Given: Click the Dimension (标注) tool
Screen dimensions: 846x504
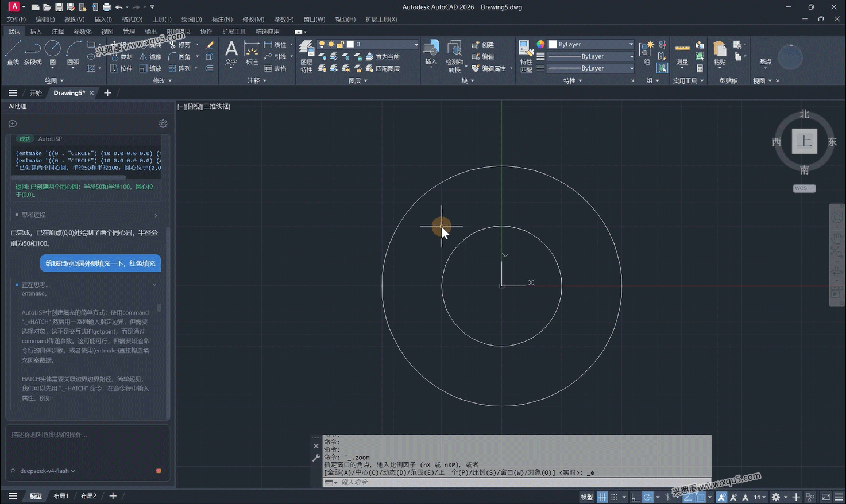Looking at the screenshot, I should coord(252,53).
